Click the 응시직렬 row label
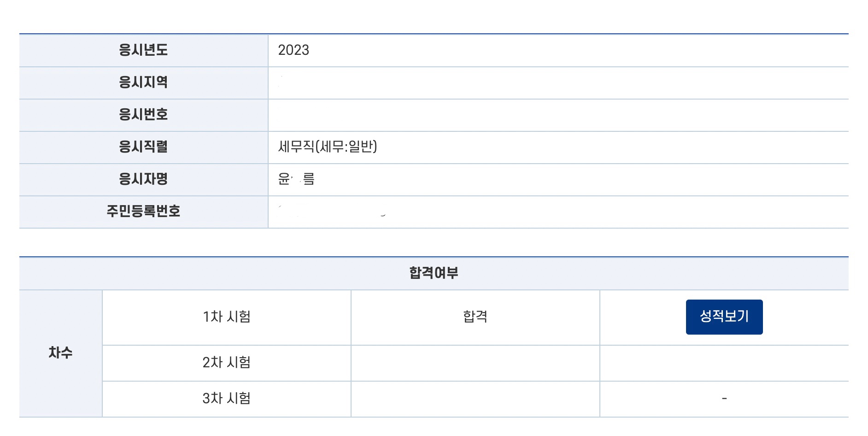This screenshot has height=436, width=868. 143,147
